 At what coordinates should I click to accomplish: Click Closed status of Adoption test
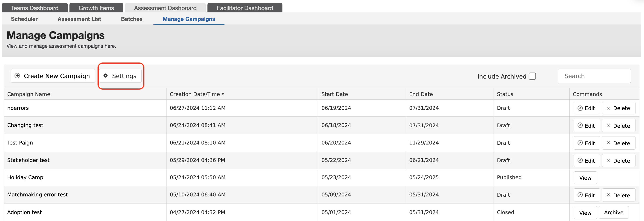tap(505, 212)
